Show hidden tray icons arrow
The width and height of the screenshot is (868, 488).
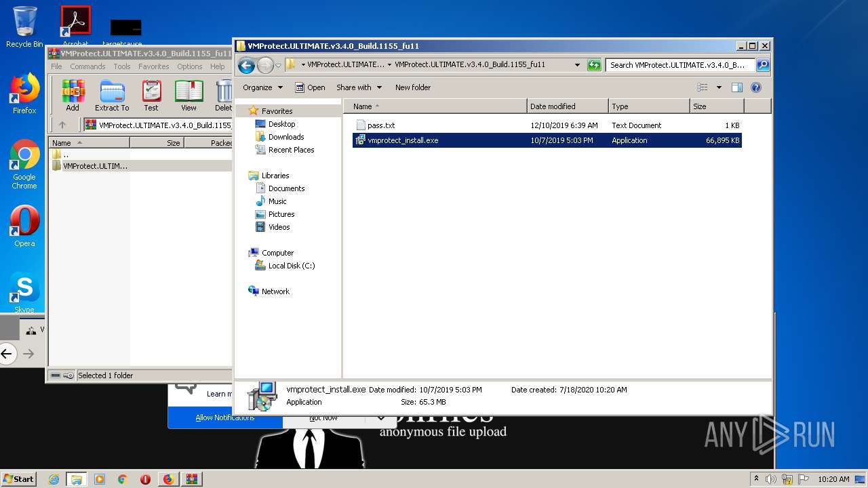point(756,479)
